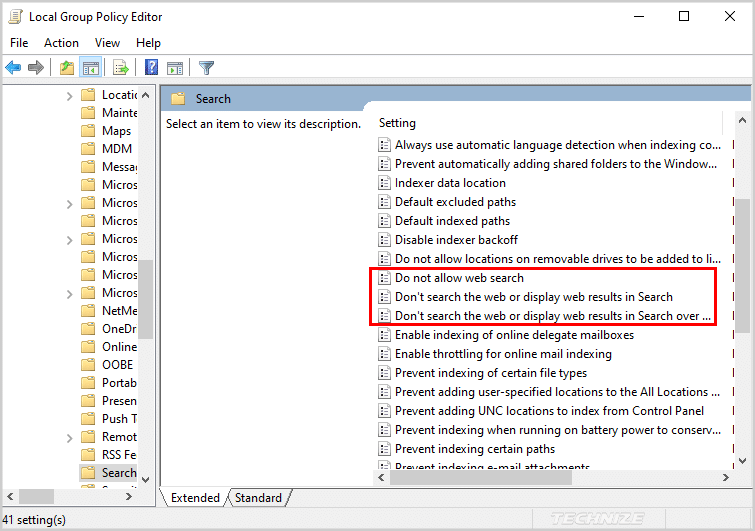Viewport: 755px width, 531px height.
Task: Expand the Locatio... folder arrow
Action: click(x=69, y=95)
